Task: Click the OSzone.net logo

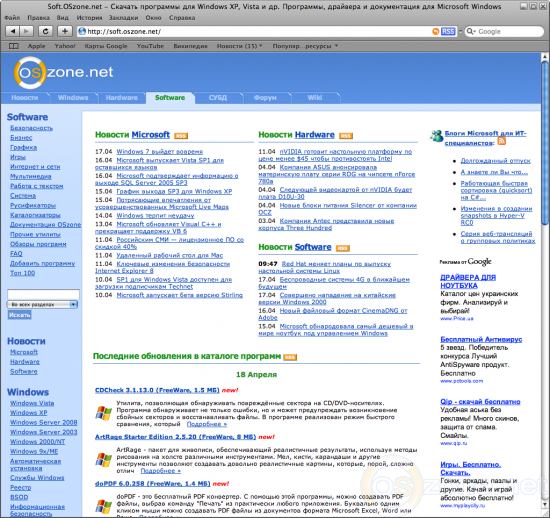Action: click(63, 72)
